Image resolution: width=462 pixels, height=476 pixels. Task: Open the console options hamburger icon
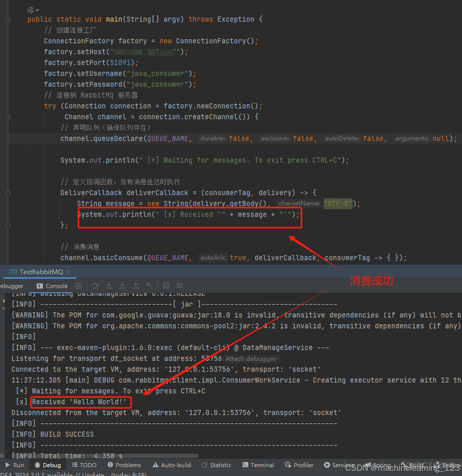tap(78, 285)
